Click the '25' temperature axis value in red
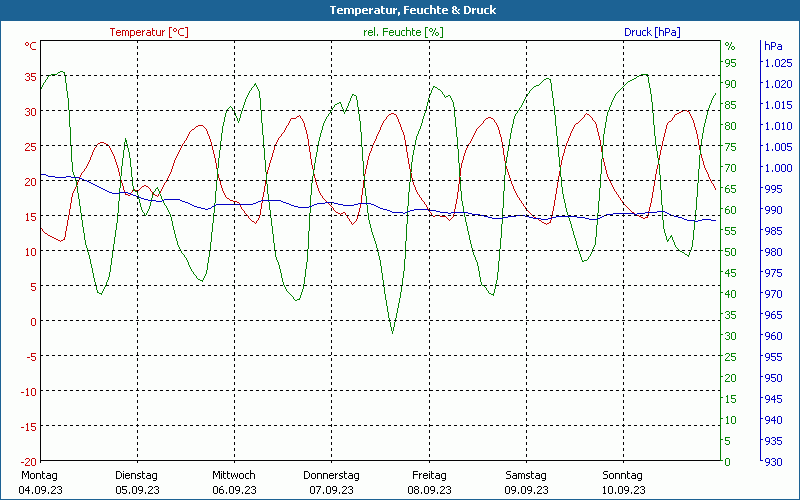Viewport: 800px width, 500px height. pos(31,147)
